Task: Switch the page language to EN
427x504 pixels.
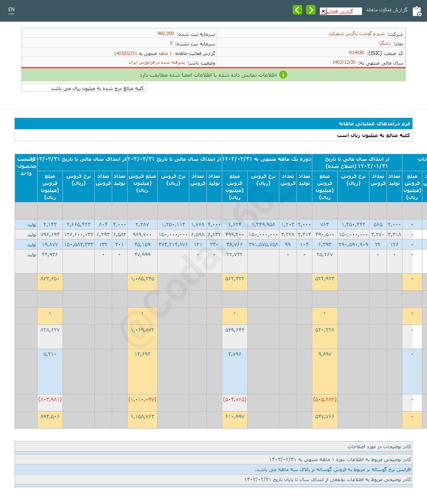Action: tap(11, 10)
